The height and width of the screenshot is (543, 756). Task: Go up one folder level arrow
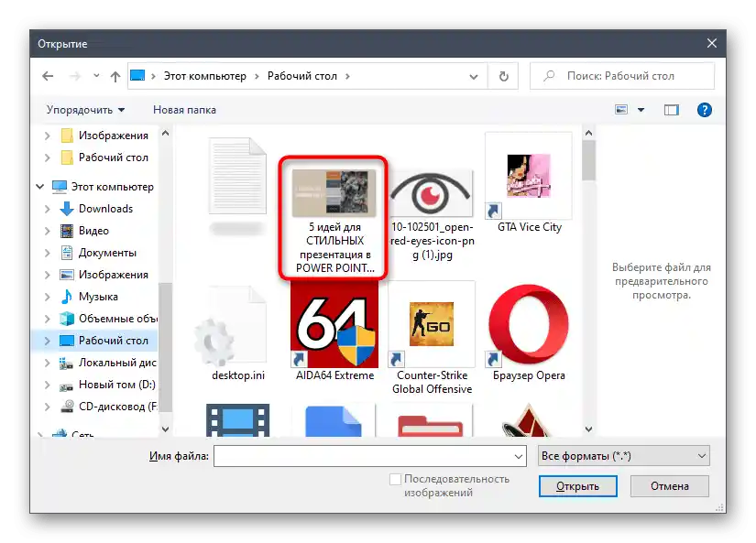(x=115, y=76)
